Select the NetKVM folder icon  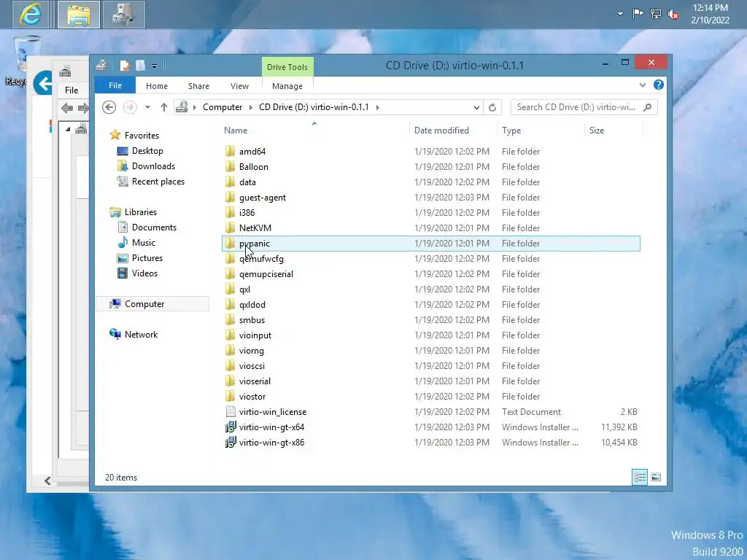pyautogui.click(x=230, y=227)
